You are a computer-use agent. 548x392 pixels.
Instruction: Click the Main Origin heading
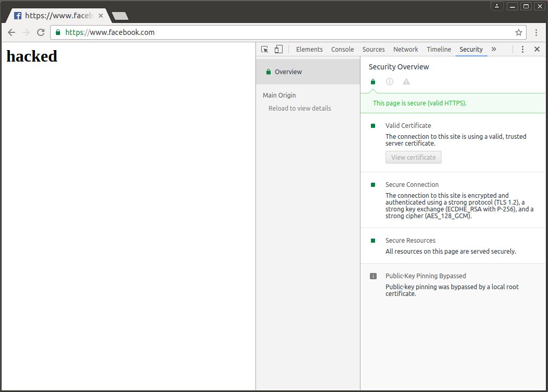(x=279, y=96)
